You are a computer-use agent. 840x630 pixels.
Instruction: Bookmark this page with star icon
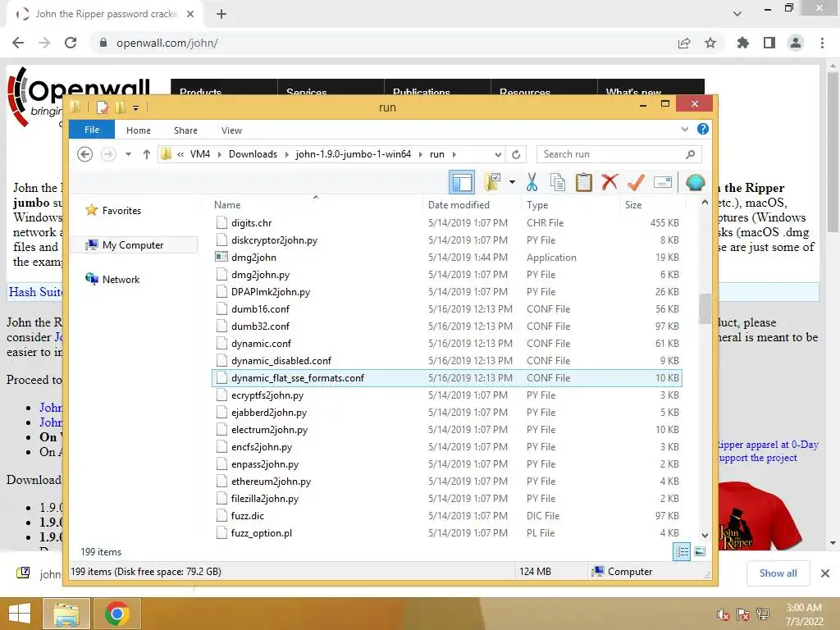tap(710, 43)
